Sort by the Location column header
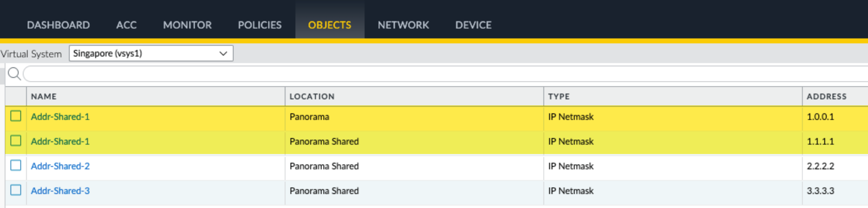The height and width of the screenshot is (208, 868). pos(312,97)
